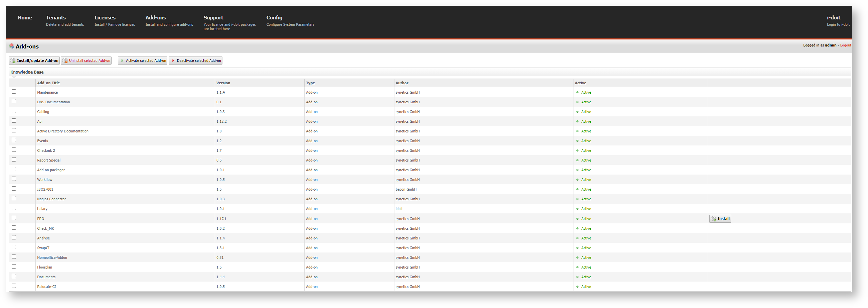
Task: Click i-doit login menu item
Action: pyautogui.click(x=838, y=21)
